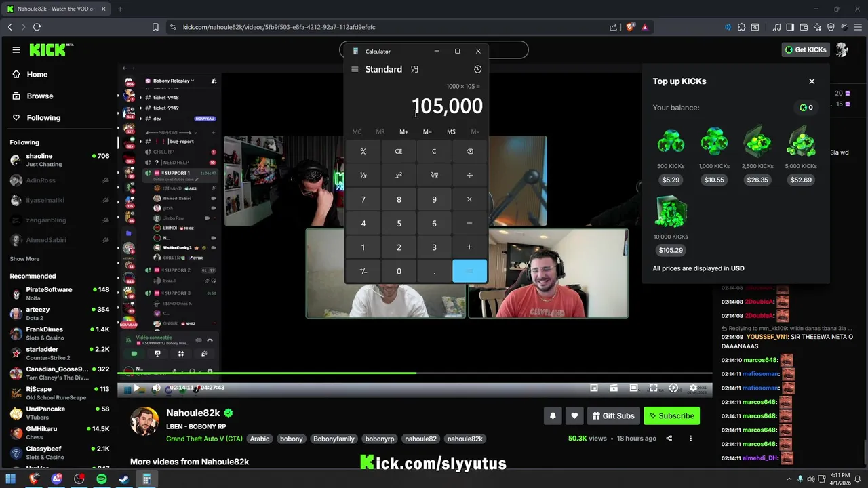Click the percent key in Calculator
The height and width of the screenshot is (488, 868).
pos(363,151)
